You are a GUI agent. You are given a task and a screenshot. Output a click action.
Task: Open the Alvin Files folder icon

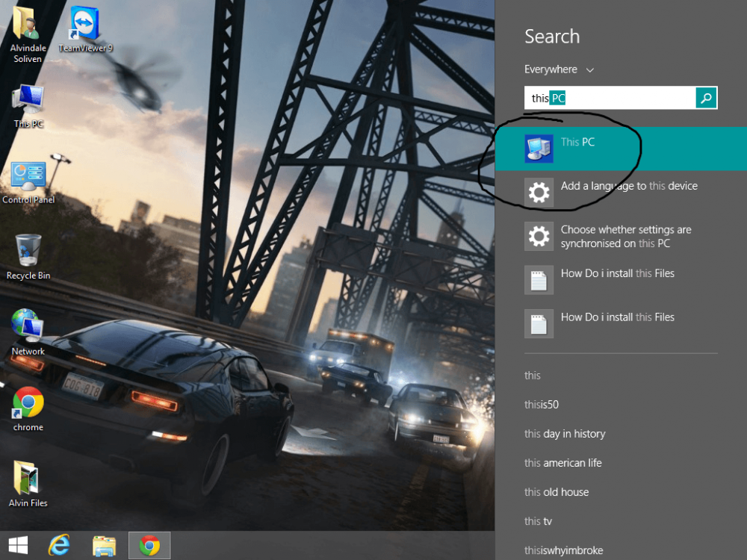27,478
